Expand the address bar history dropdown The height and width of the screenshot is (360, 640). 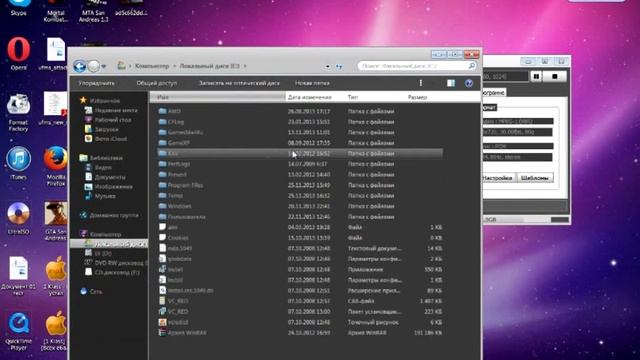click(x=327, y=66)
